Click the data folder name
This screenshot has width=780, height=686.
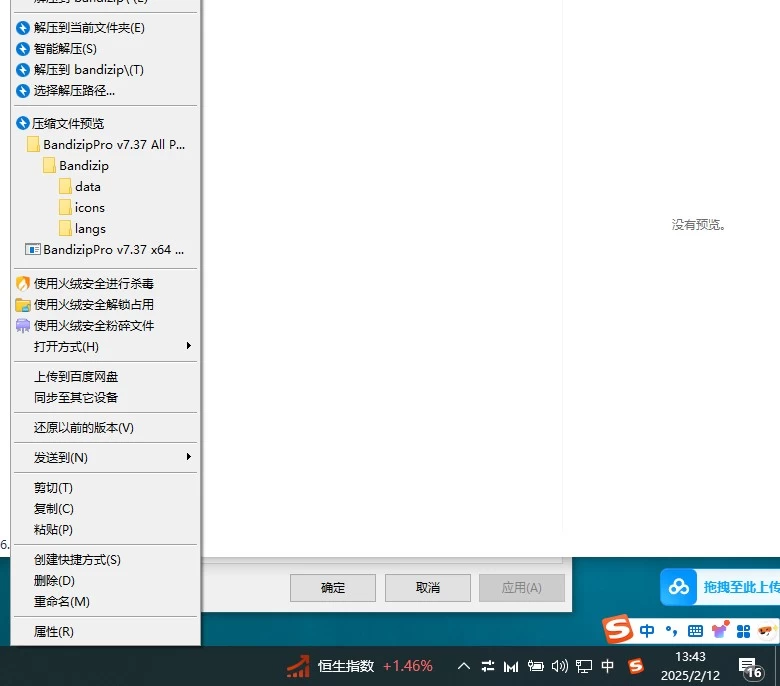[x=88, y=187]
